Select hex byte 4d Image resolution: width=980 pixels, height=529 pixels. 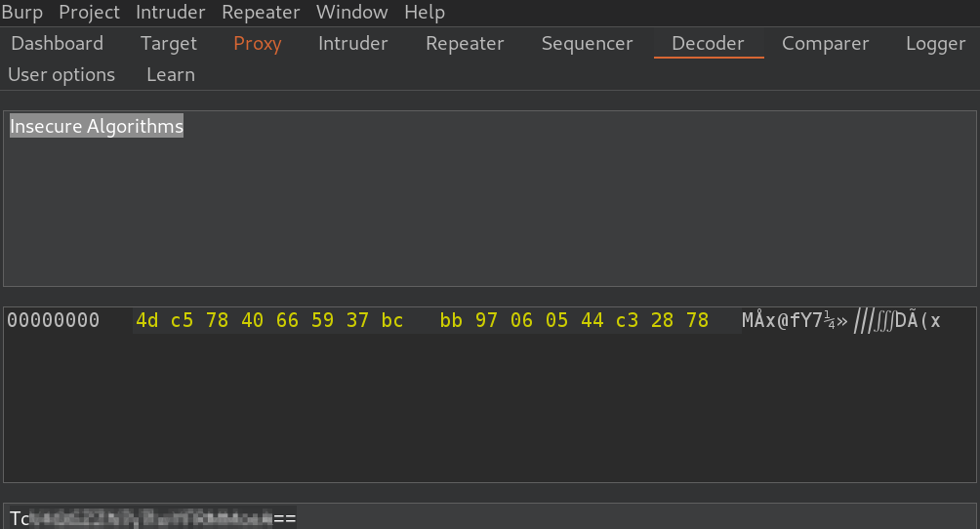[x=146, y=320]
